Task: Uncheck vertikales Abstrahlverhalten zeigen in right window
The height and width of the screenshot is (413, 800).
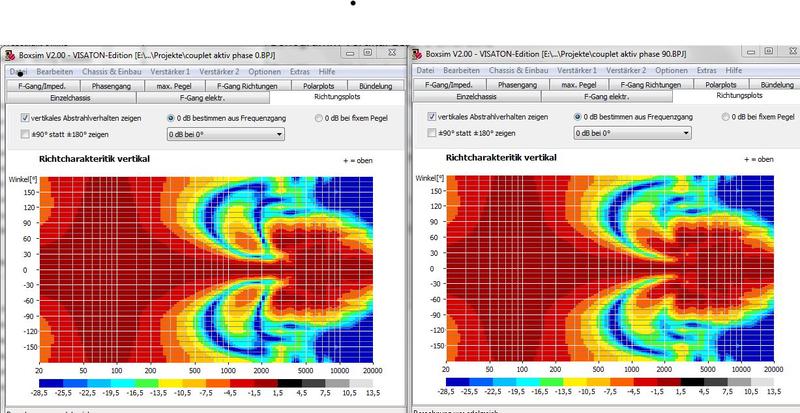Action: click(432, 117)
